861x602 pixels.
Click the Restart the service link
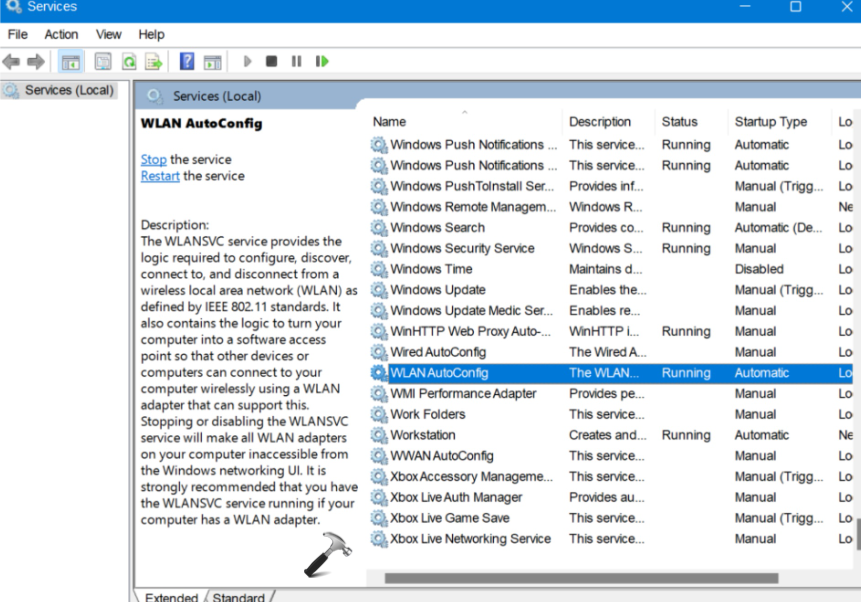click(160, 176)
